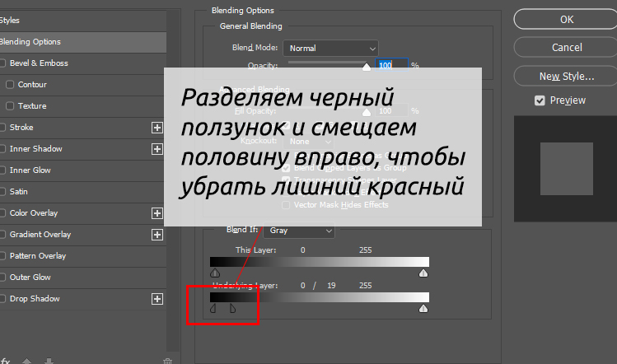Open the Blend If dropdown set to Gray
The width and height of the screenshot is (617, 364).
299,231
